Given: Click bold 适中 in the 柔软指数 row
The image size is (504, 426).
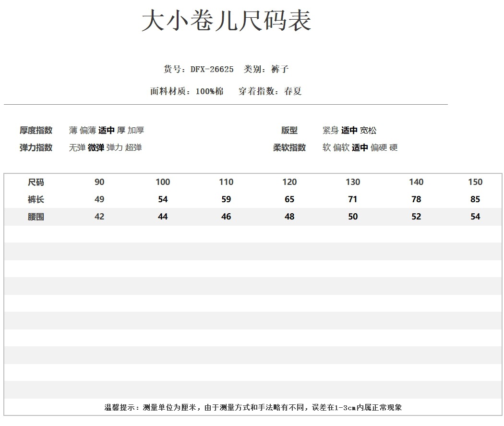Looking at the screenshot, I should pos(360,147).
